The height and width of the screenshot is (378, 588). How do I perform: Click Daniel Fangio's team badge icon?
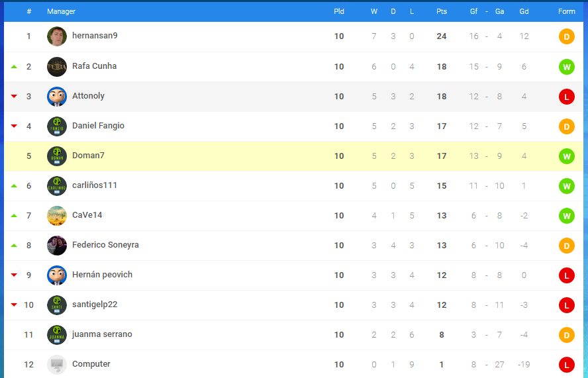click(57, 126)
